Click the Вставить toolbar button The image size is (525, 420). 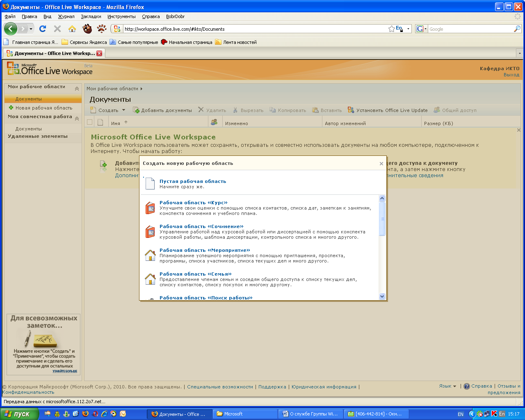(x=327, y=110)
